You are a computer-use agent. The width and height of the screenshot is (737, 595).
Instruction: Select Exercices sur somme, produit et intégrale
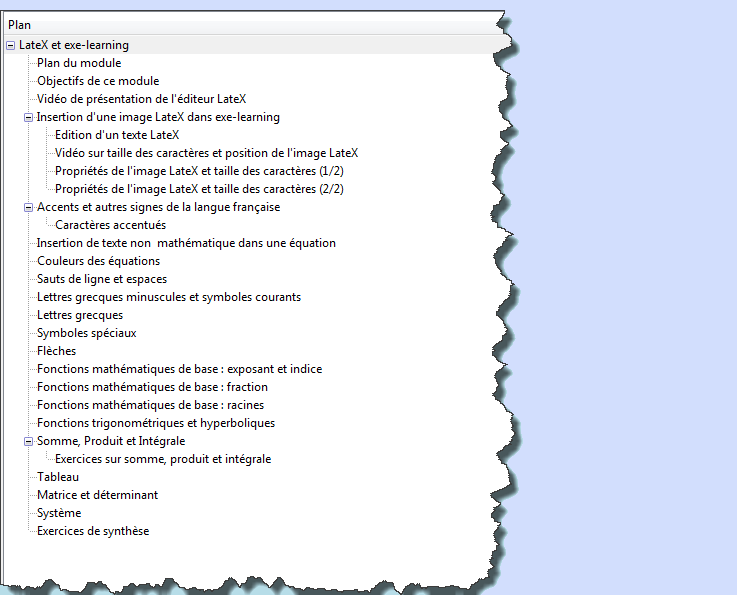163,459
